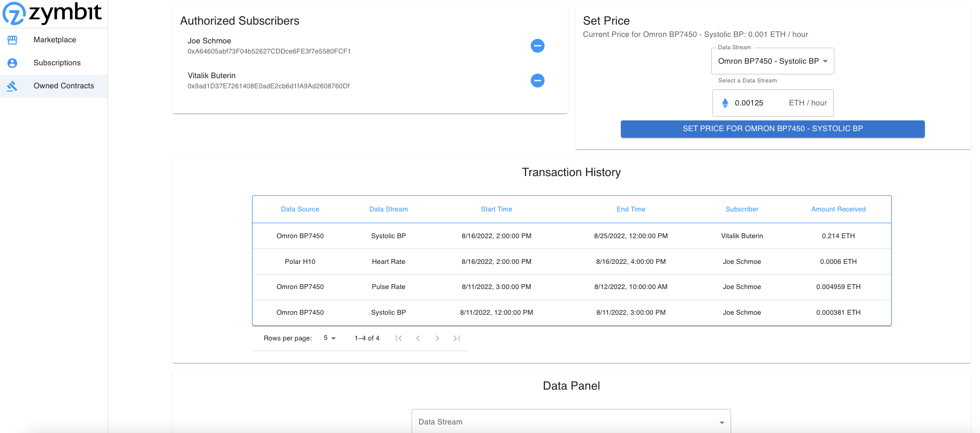Click the Heart Rate data stream cell
This screenshot has width=980, height=433.
[x=389, y=262]
